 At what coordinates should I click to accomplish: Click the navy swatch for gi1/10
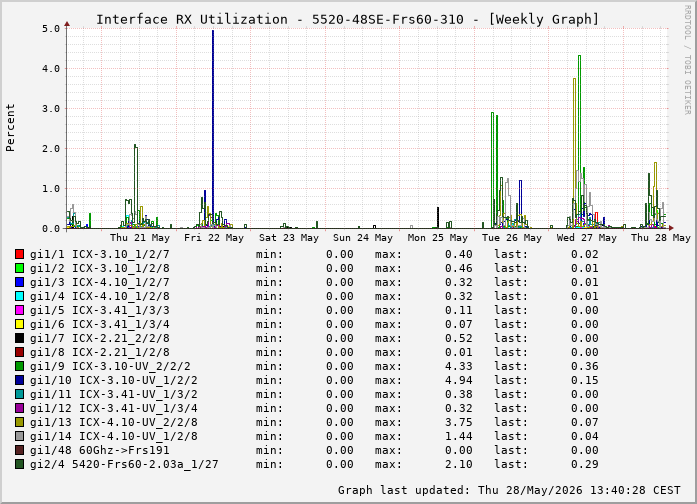pyautogui.click(x=19, y=380)
